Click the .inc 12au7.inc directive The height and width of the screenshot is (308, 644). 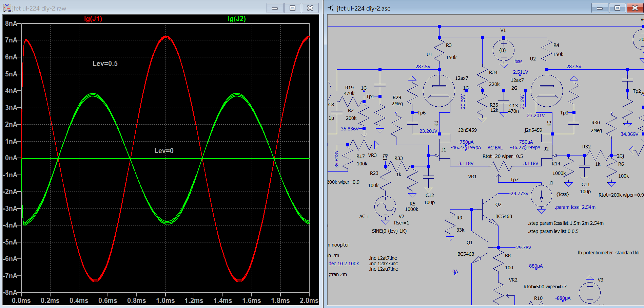(x=384, y=269)
